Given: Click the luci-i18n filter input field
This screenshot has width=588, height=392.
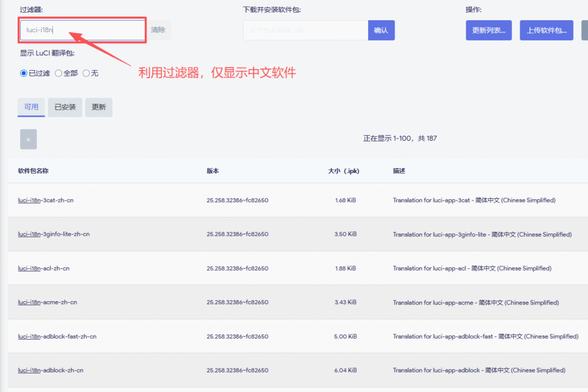Looking at the screenshot, I should [83, 30].
